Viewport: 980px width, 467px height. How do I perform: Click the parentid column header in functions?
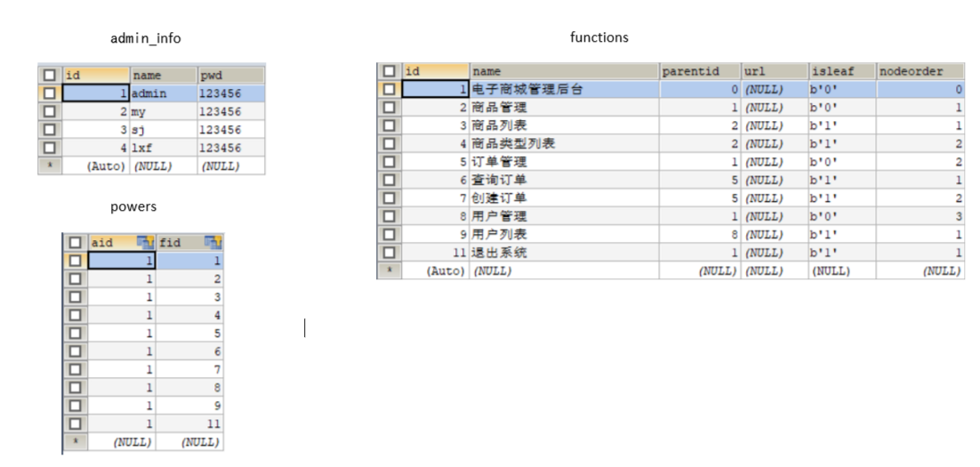(700, 71)
